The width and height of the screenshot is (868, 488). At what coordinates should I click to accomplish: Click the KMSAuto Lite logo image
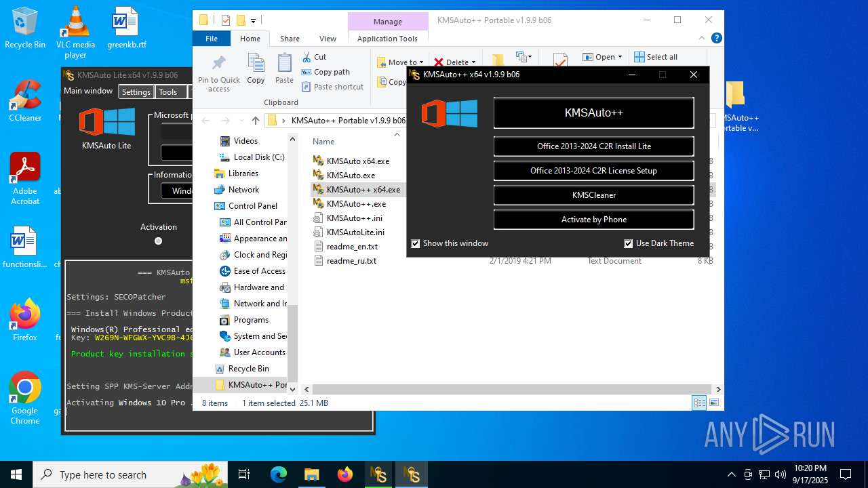pos(106,122)
